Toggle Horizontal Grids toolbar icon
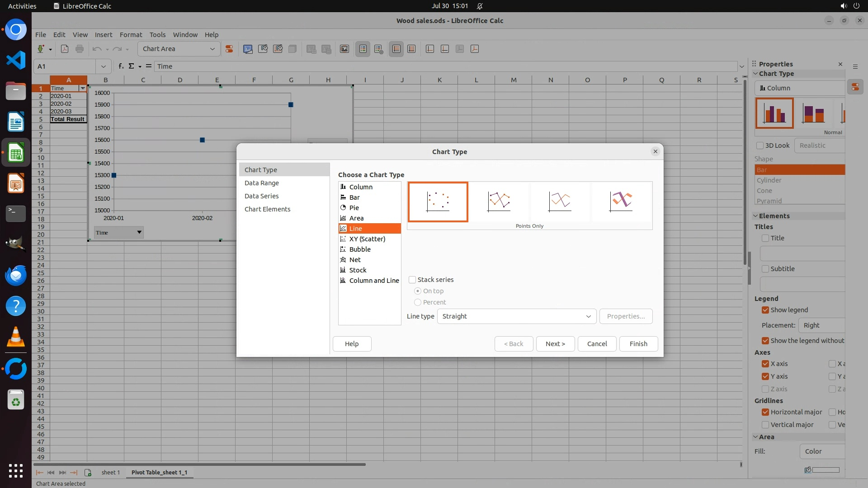Screen dimensions: 868x488 pyautogui.click(x=396, y=49)
